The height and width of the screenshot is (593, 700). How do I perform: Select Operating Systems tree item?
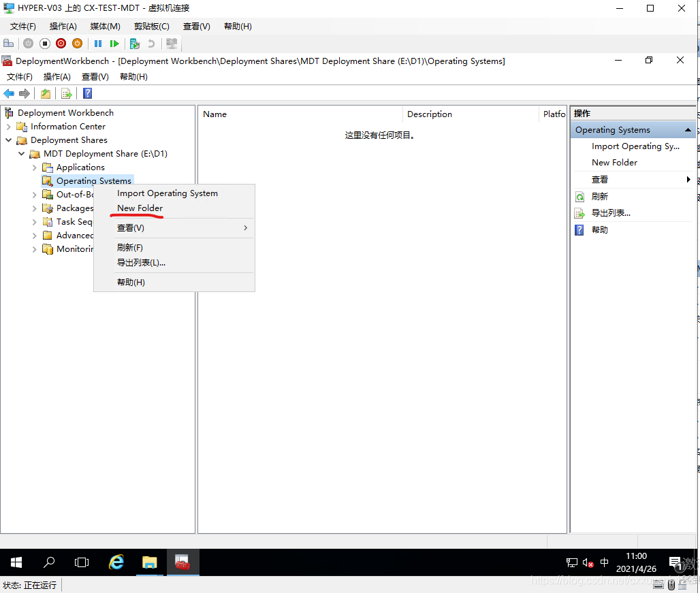pyautogui.click(x=94, y=180)
